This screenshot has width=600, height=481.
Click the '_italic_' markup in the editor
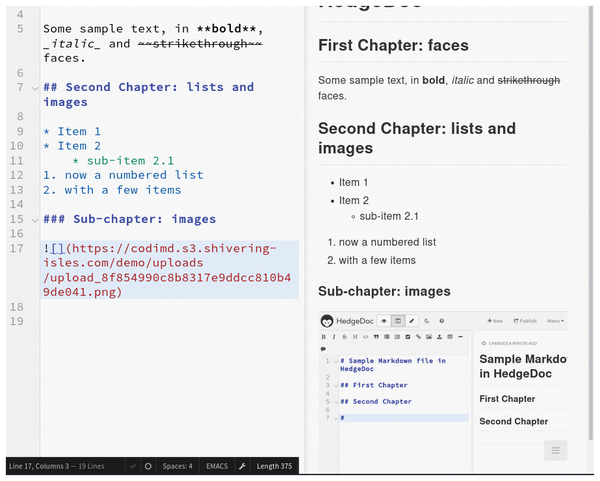click(72, 44)
